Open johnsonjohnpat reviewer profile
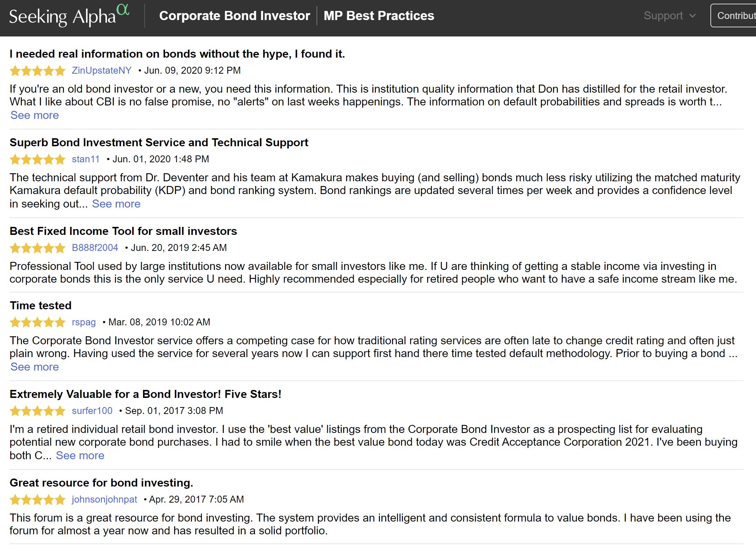 [104, 499]
